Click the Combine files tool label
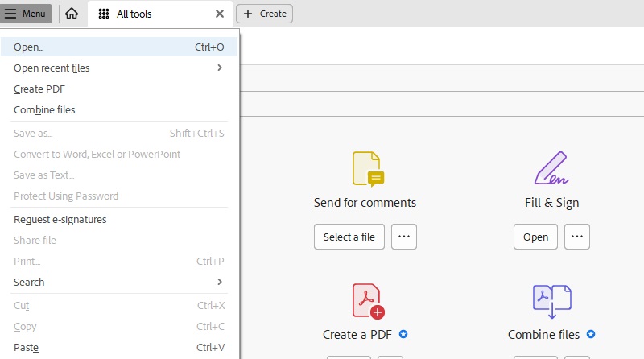644x359 pixels. coord(543,334)
